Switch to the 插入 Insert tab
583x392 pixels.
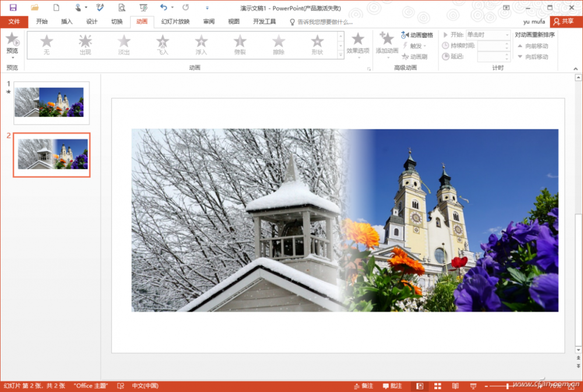[x=66, y=22]
